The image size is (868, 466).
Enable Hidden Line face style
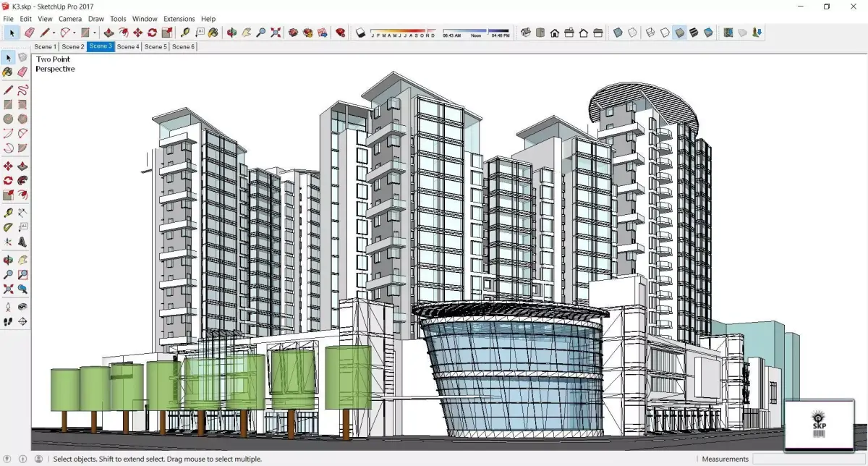664,33
